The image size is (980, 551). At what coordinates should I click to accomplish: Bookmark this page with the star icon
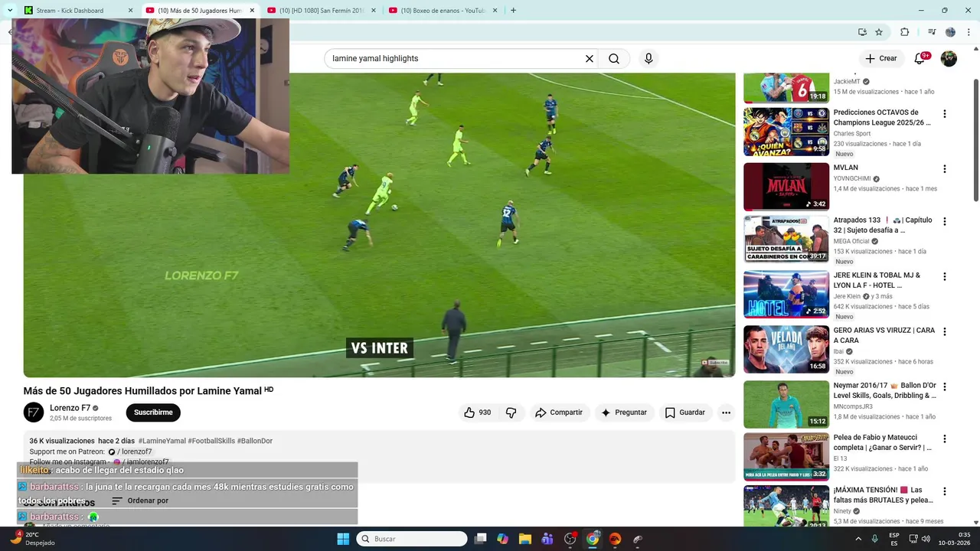point(879,32)
